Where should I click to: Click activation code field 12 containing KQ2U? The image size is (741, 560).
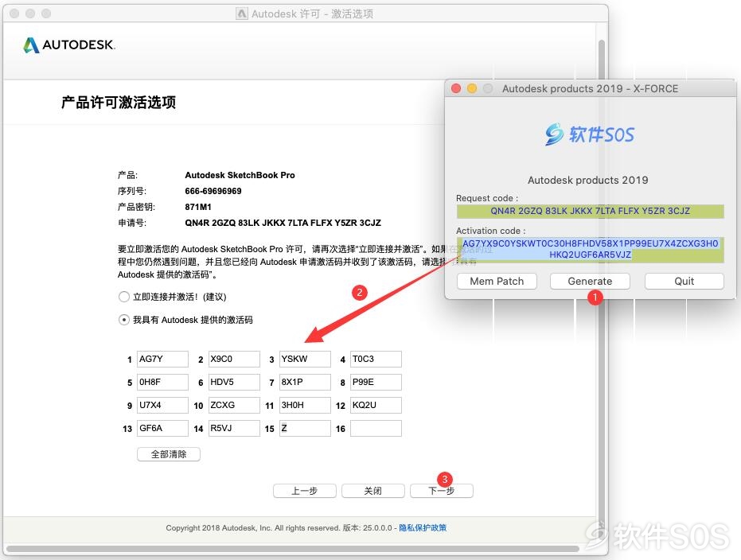click(376, 405)
